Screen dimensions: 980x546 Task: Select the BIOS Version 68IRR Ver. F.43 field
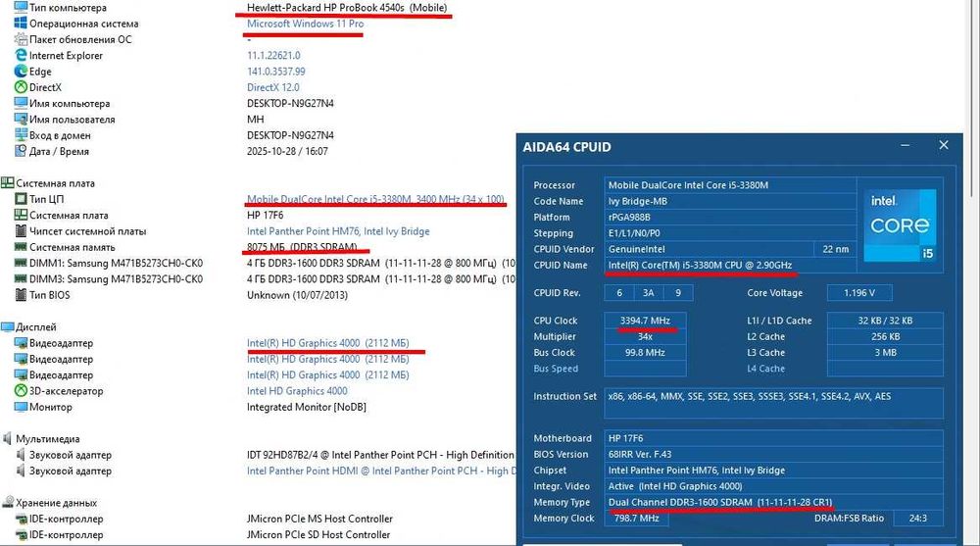[774, 454]
